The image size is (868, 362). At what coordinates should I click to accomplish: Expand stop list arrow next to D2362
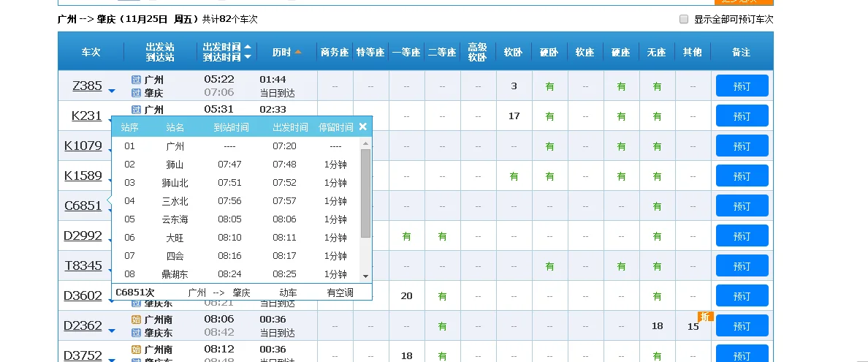click(111, 331)
